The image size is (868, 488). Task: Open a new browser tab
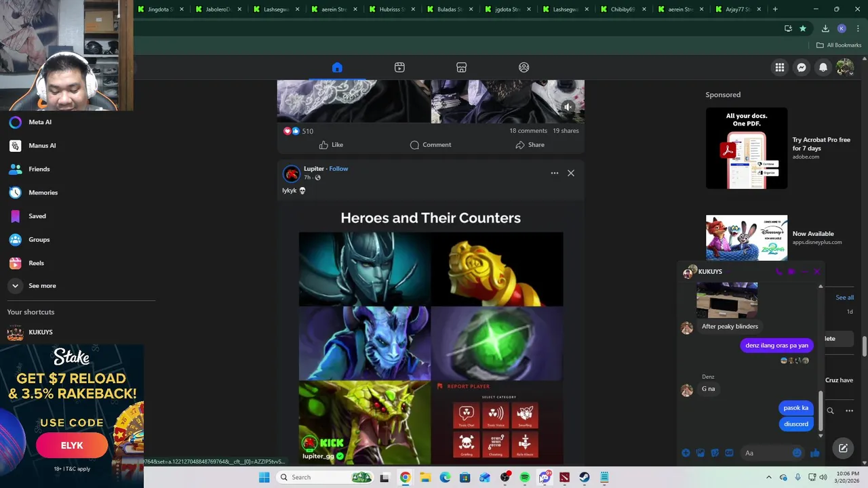tap(774, 9)
